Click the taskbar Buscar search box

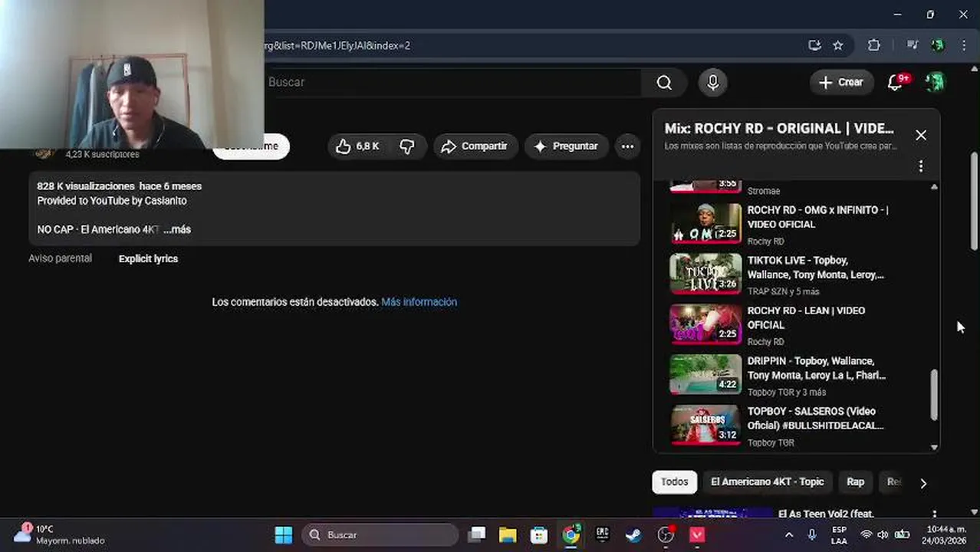[380, 534]
